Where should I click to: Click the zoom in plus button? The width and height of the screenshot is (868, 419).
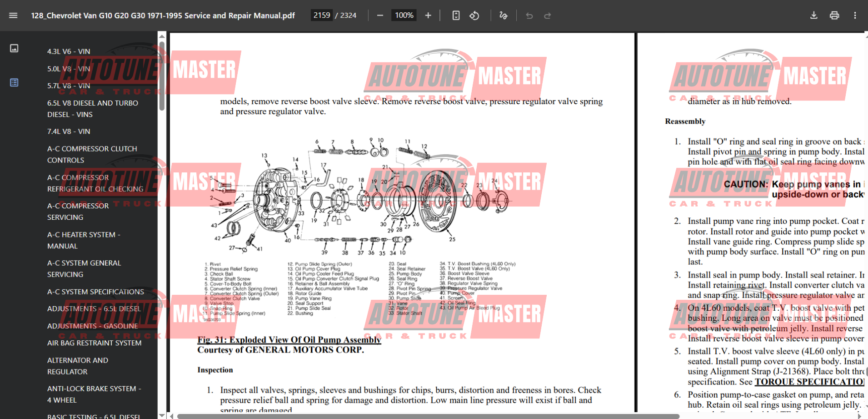(428, 15)
